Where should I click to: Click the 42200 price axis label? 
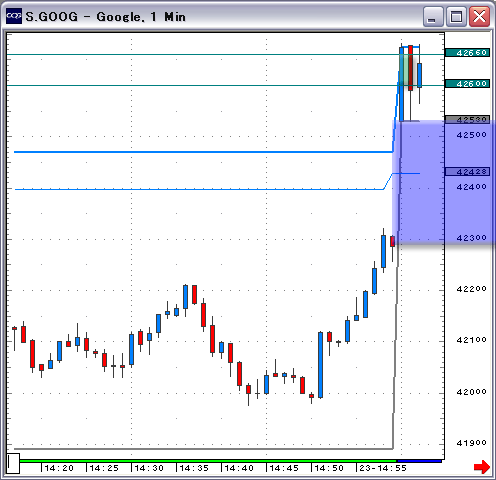(471, 289)
